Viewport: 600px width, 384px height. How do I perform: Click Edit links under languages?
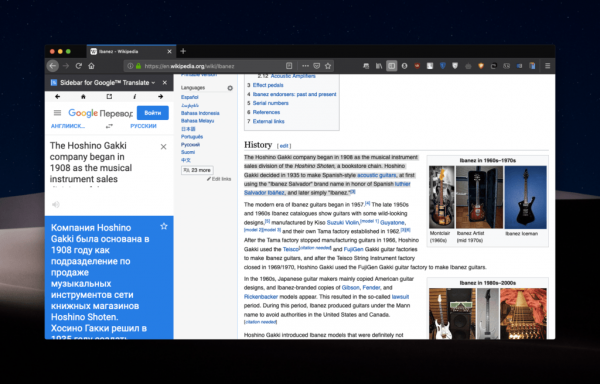pyautogui.click(x=219, y=179)
